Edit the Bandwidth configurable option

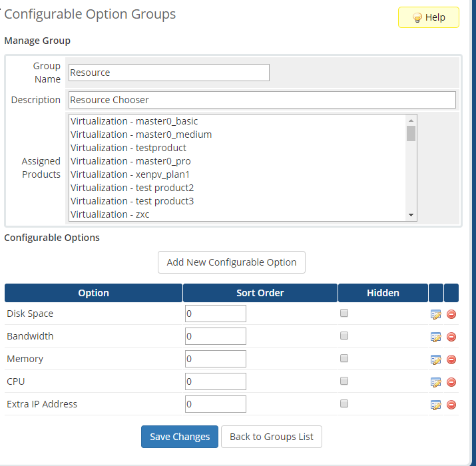click(x=436, y=337)
